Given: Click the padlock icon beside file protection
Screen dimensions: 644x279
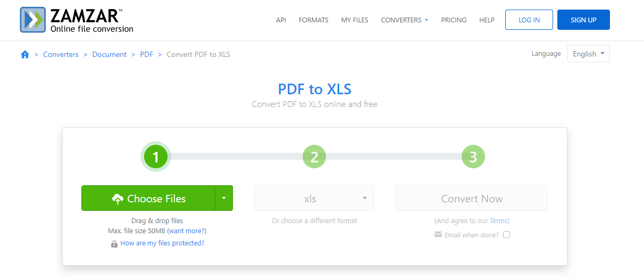Looking at the screenshot, I should [x=114, y=244].
